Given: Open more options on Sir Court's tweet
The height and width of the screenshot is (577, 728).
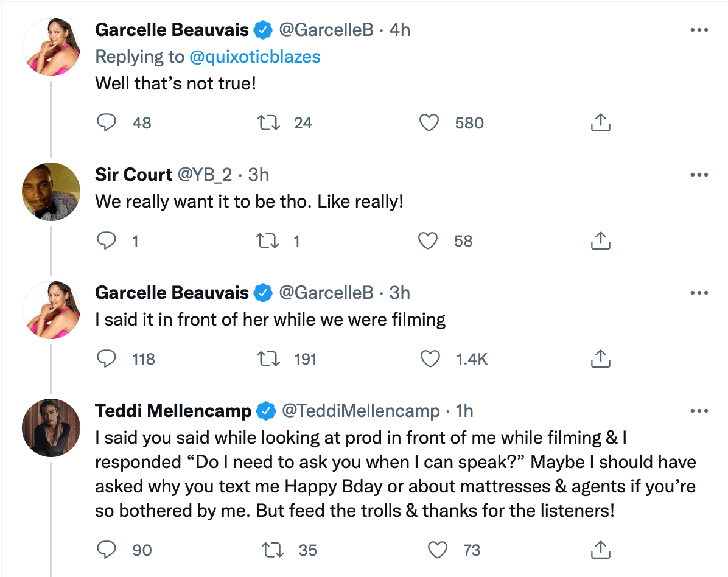Looking at the screenshot, I should [699, 175].
